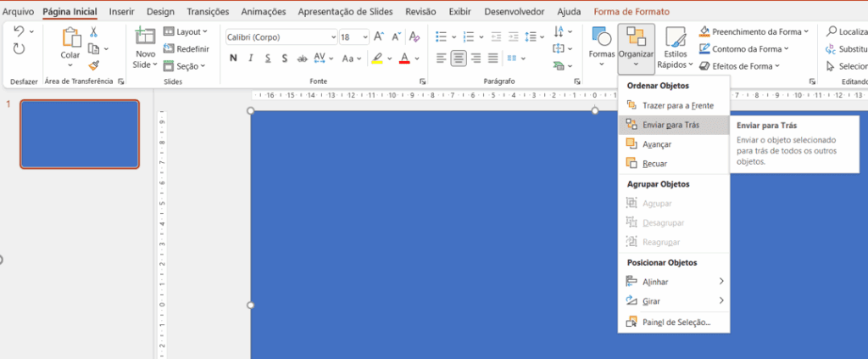Image resolution: width=868 pixels, height=359 pixels.
Task: Justify the paragraph text
Action: click(x=492, y=58)
